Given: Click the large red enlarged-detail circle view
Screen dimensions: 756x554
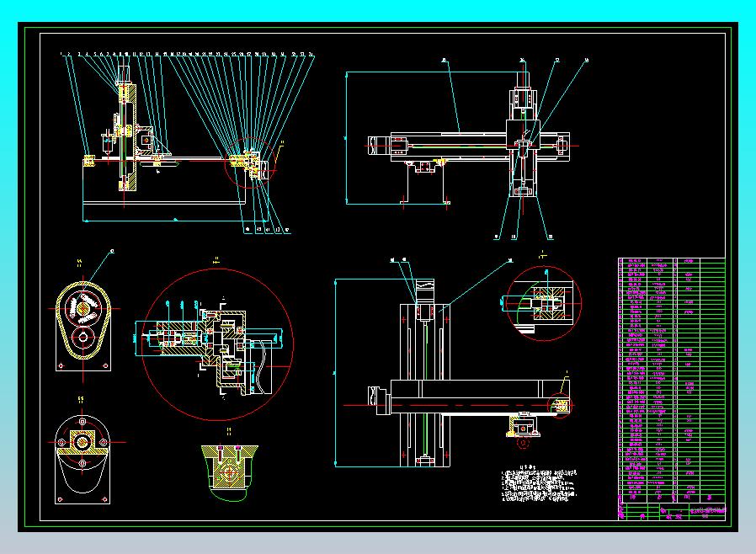Looking at the screenshot, I should (217, 344).
